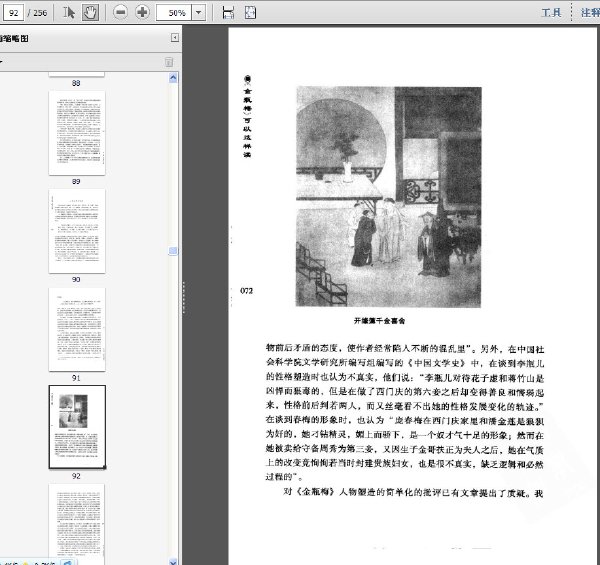Click the page number field showing 92

tap(13, 13)
